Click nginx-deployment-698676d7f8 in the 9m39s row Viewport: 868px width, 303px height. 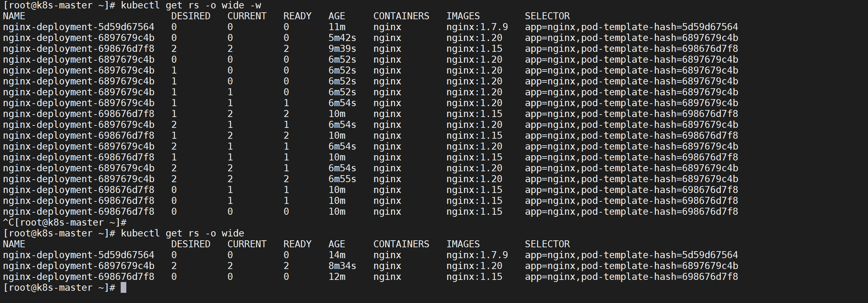tap(79, 49)
